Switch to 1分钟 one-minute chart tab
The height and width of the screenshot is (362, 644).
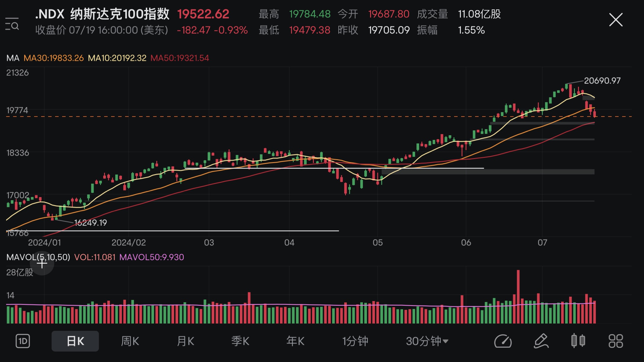(x=355, y=341)
